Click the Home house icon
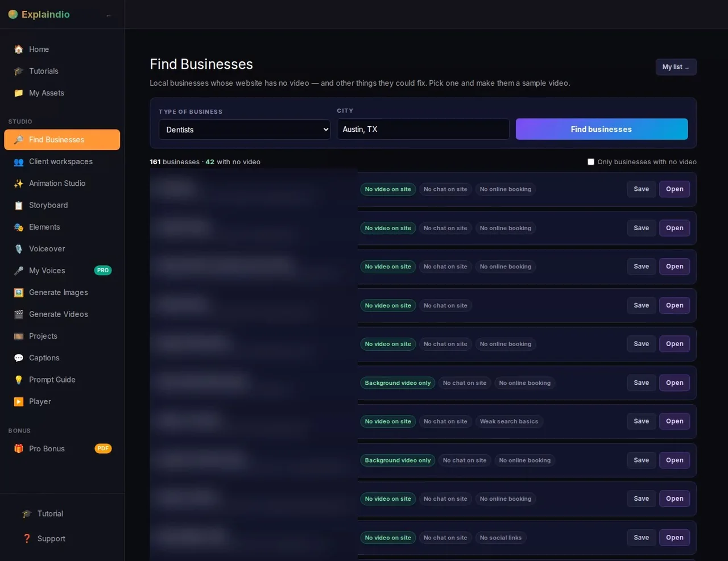Screen dimensions: 728x561 (x=19, y=49)
